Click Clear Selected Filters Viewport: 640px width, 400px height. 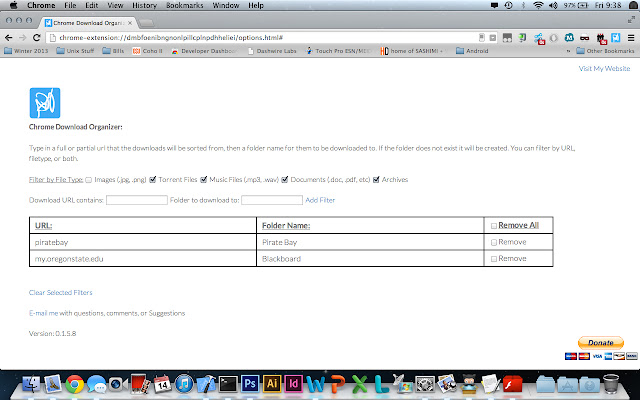60,292
